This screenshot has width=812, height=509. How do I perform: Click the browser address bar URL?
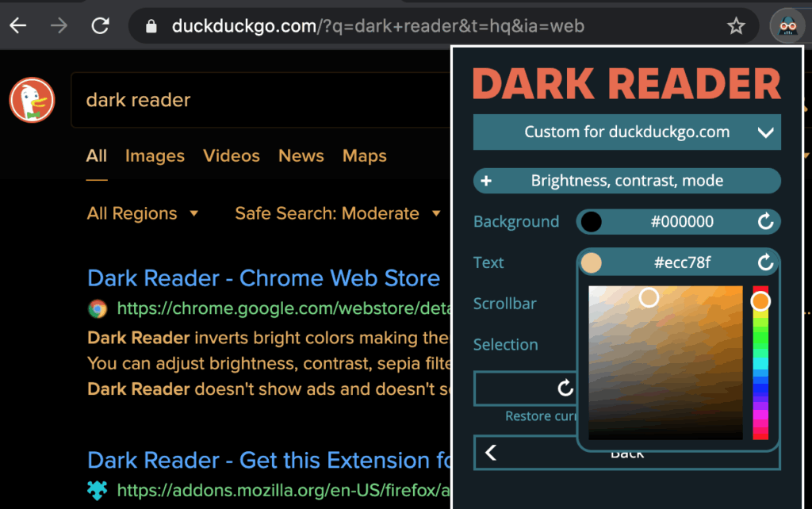click(378, 26)
